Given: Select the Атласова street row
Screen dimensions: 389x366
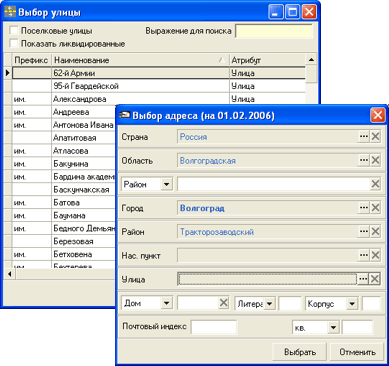Looking at the screenshot, I should click(x=64, y=151).
